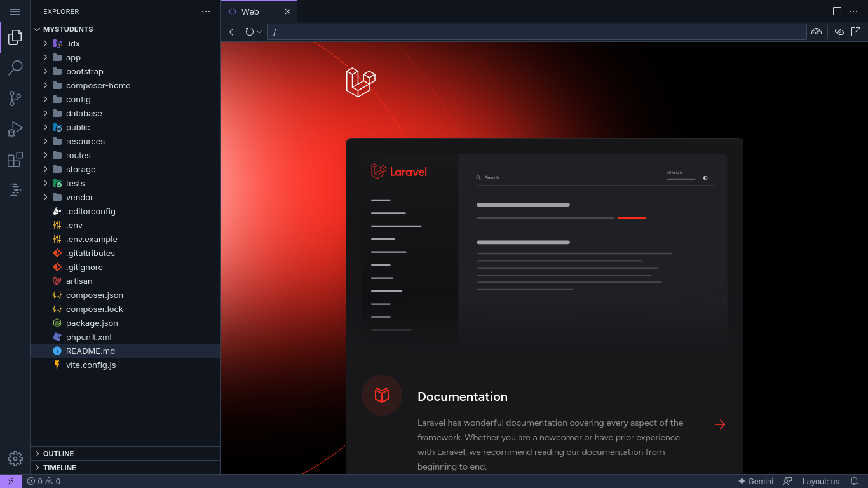The image size is (868, 488).
Task: Expand the database folder
Action: pyautogui.click(x=126, y=113)
